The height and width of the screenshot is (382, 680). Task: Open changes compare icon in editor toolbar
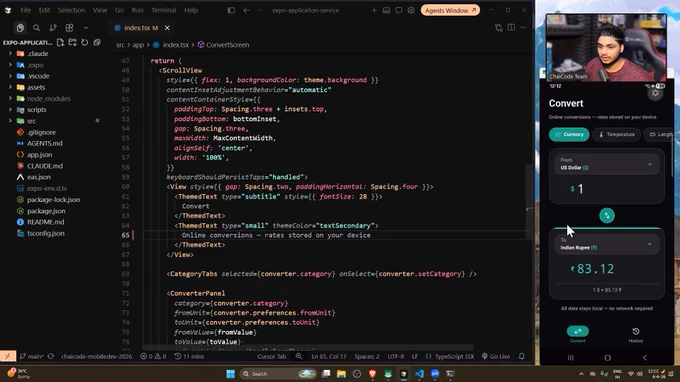[x=499, y=28]
